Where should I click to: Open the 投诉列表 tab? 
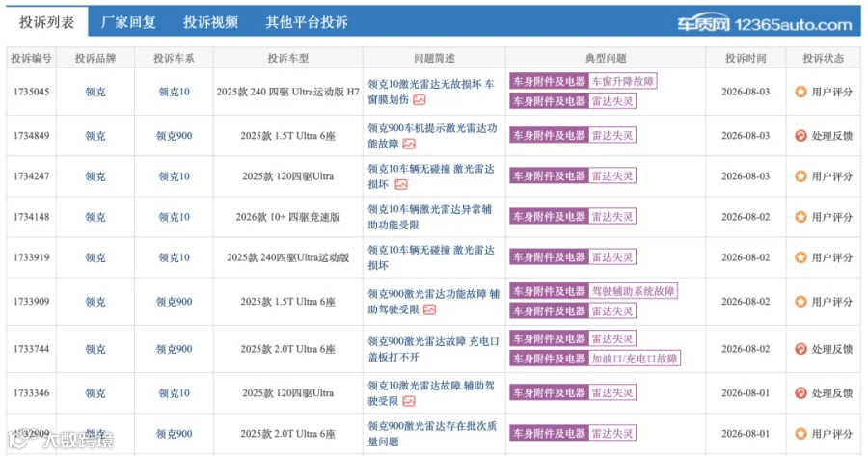(x=46, y=22)
